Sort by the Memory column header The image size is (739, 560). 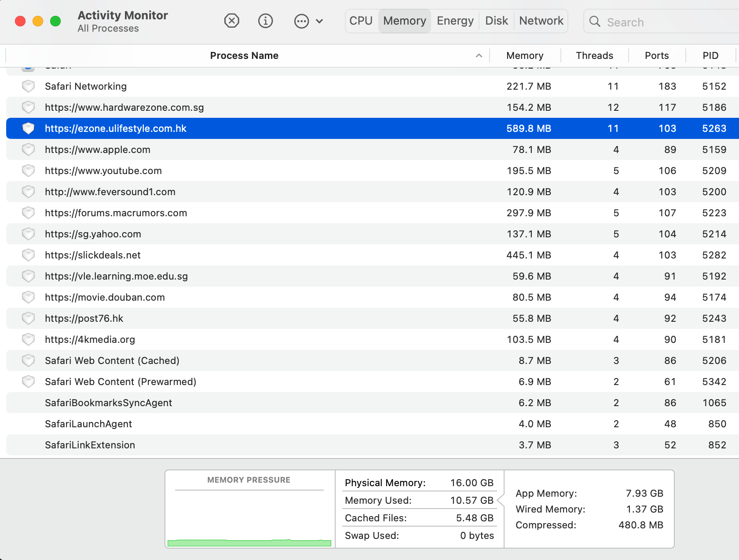525,55
